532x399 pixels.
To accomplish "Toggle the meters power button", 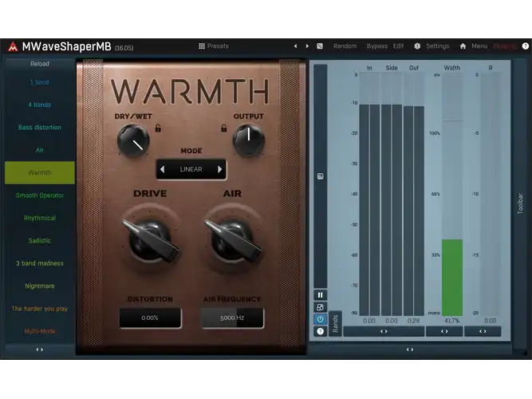I will coord(320,319).
